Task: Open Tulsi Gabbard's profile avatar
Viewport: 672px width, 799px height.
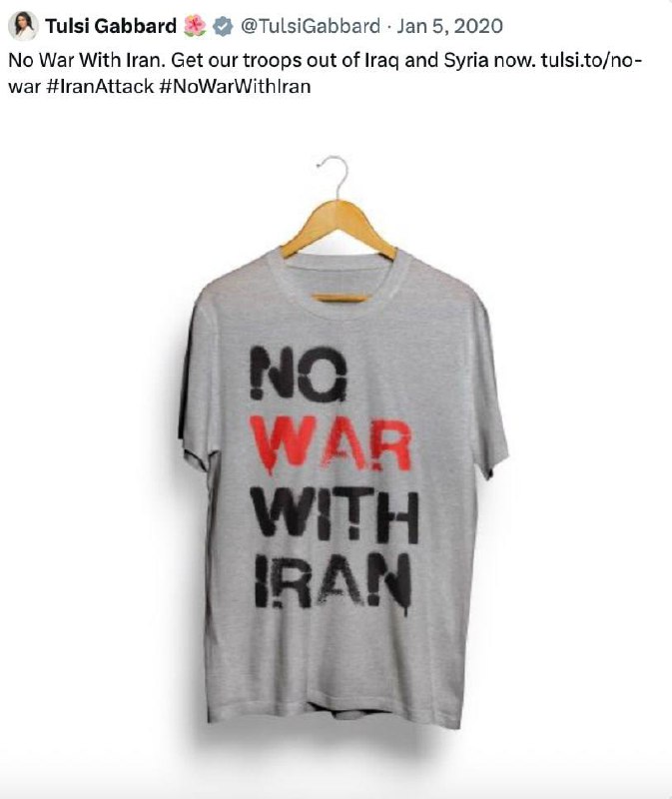Action: [x=23, y=26]
